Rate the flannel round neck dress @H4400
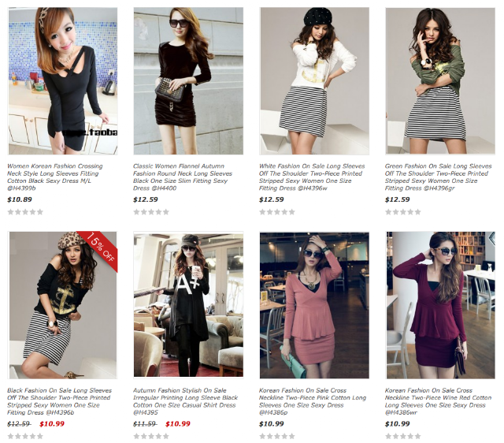 151,212
